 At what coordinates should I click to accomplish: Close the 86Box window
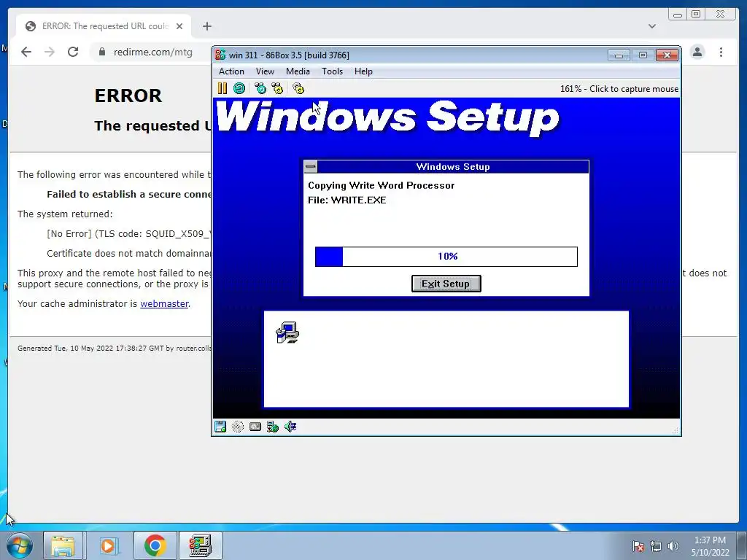pos(667,55)
